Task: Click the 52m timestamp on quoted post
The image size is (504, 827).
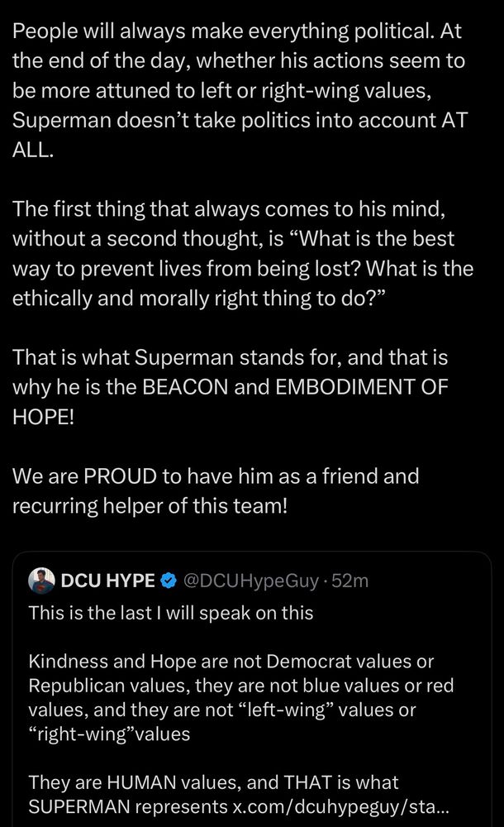Action: 350,581
